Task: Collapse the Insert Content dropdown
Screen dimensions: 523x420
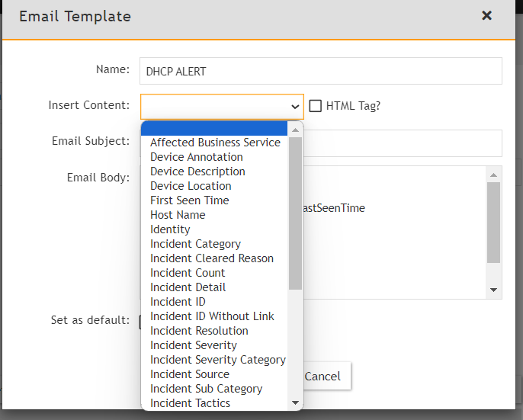Action: [x=295, y=106]
